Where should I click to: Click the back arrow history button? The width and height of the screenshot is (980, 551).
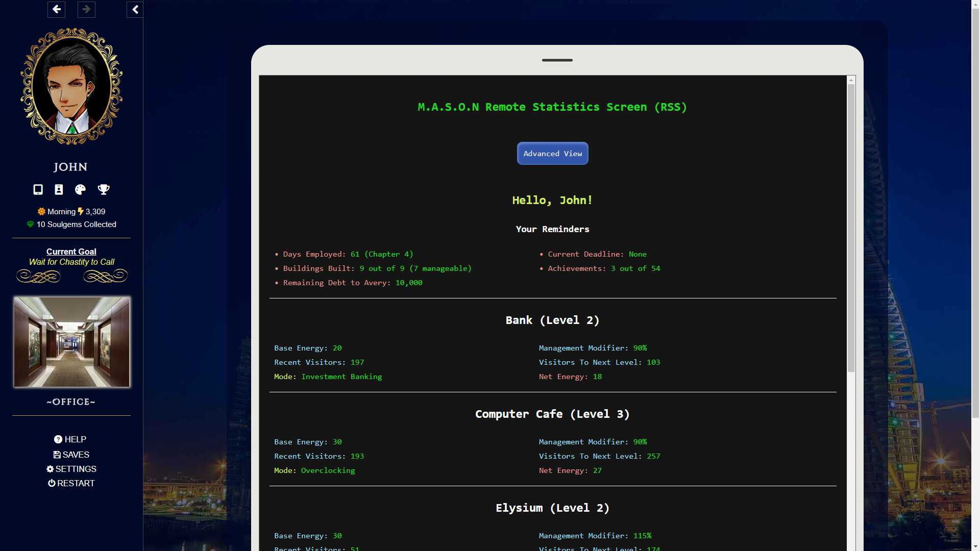(x=56, y=9)
